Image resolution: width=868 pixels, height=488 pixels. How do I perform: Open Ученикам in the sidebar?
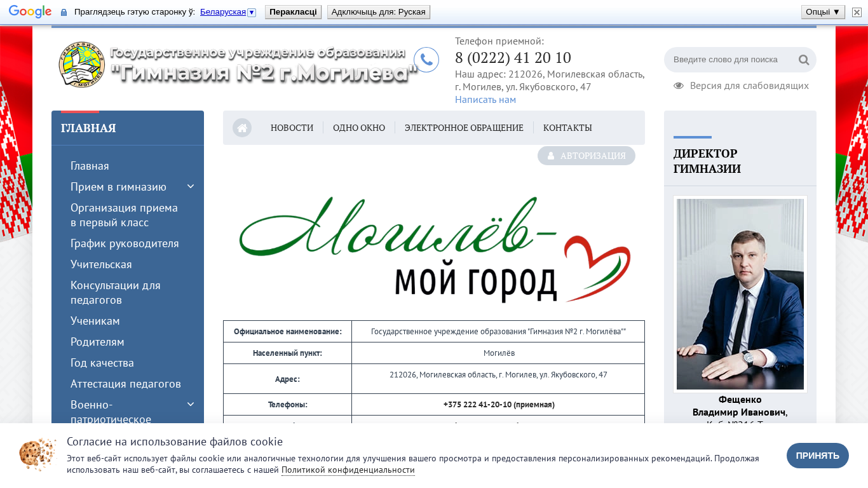pyautogui.click(x=95, y=321)
